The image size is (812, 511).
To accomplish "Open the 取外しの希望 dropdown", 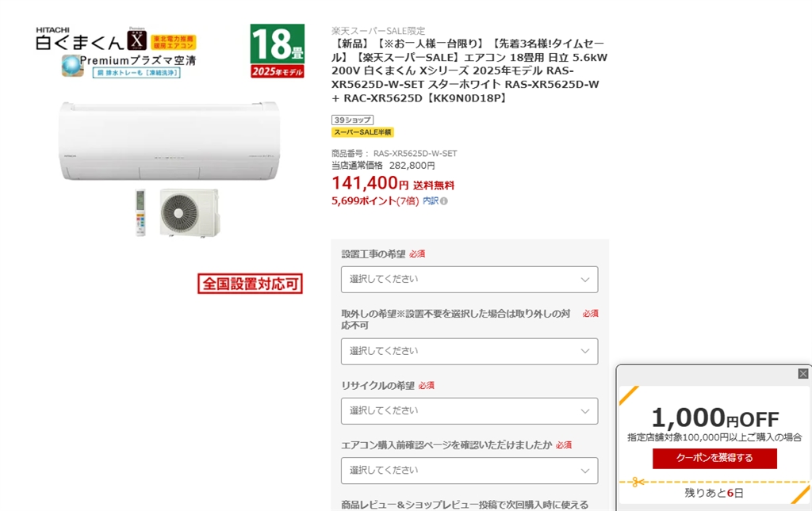I will (469, 351).
